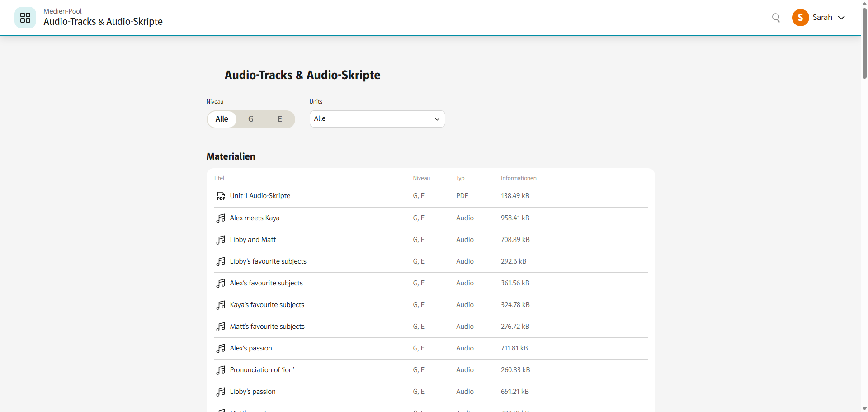Expand the user menu chevron next to Sarah
This screenshot has height=412, width=868.
click(841, 18)
